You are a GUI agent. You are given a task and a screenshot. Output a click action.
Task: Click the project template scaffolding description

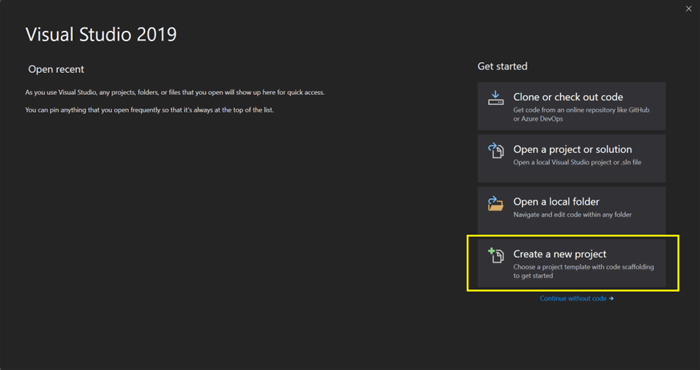pos(583,271)
